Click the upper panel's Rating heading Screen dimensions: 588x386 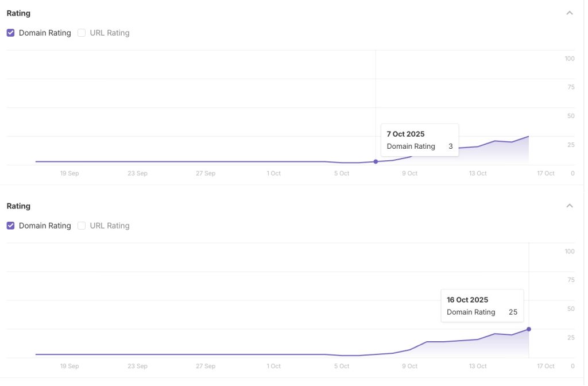(x=18, y=13)
